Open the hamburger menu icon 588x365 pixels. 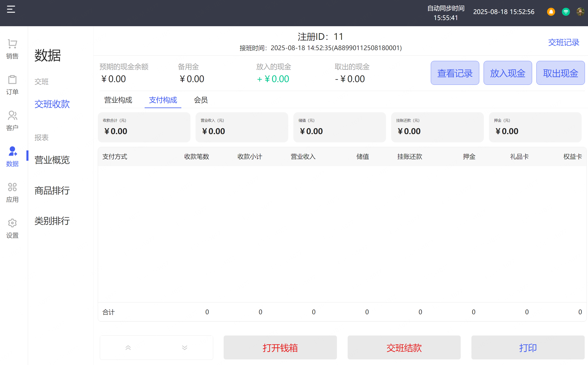tap(11, 9)
